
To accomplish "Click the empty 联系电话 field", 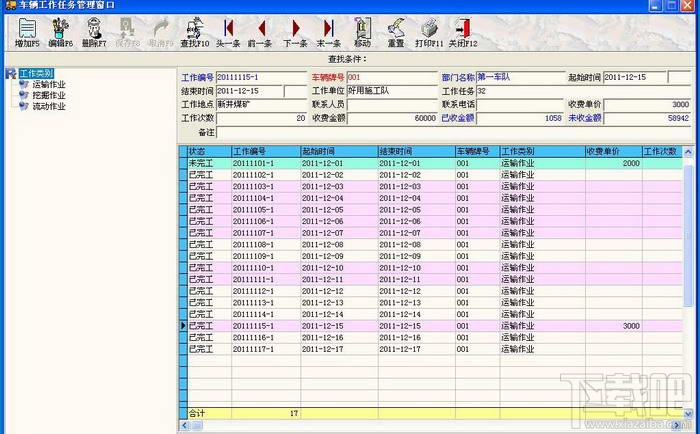I will 520,104.
